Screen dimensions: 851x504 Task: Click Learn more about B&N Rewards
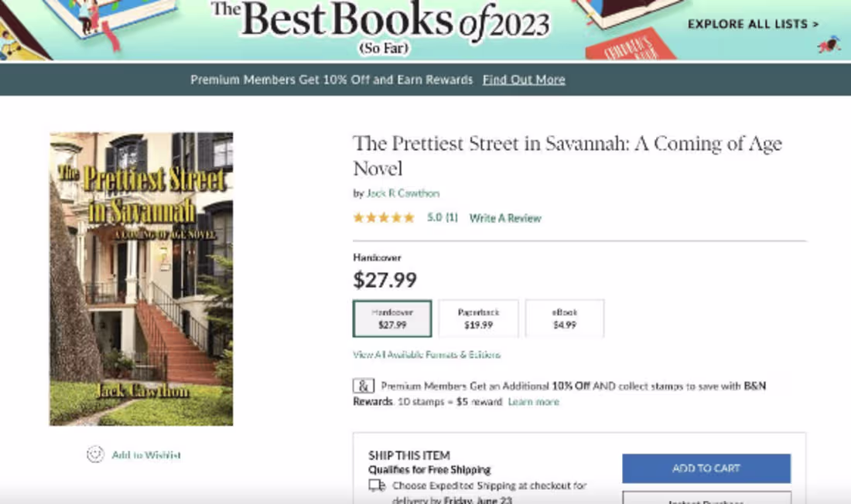pos(533,402)
